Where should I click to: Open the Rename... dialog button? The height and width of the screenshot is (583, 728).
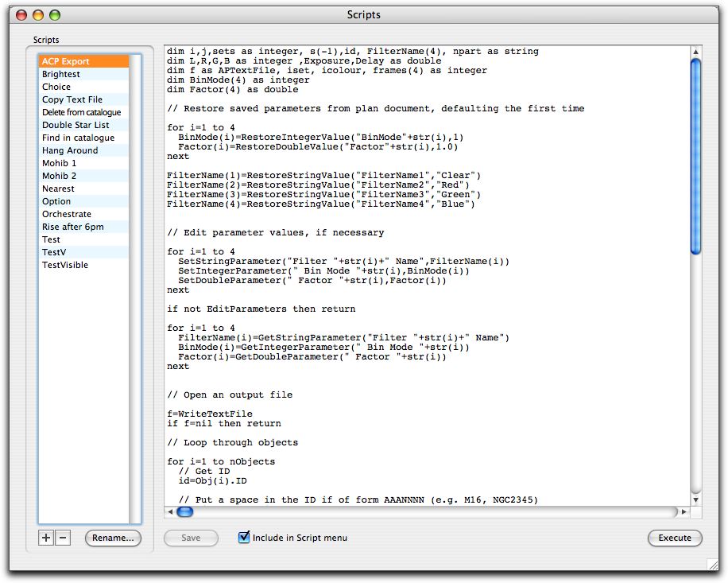[x=113, y=538]
